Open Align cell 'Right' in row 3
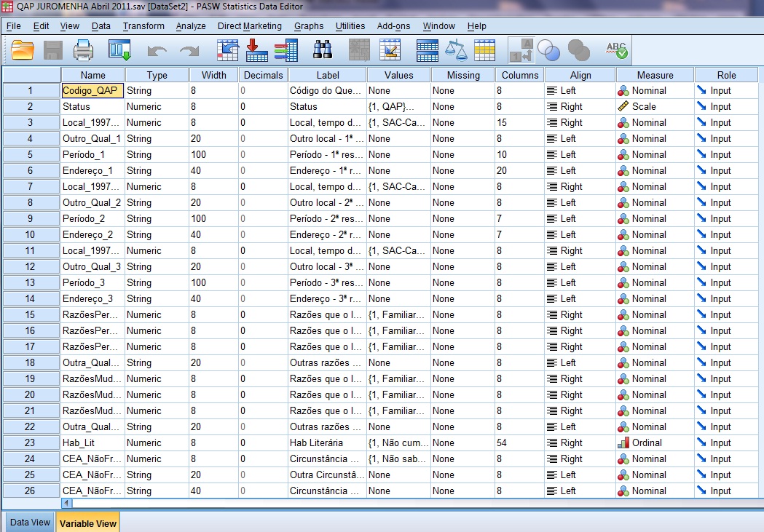This screenshot has width=764, height=532. tap(580, 123)
